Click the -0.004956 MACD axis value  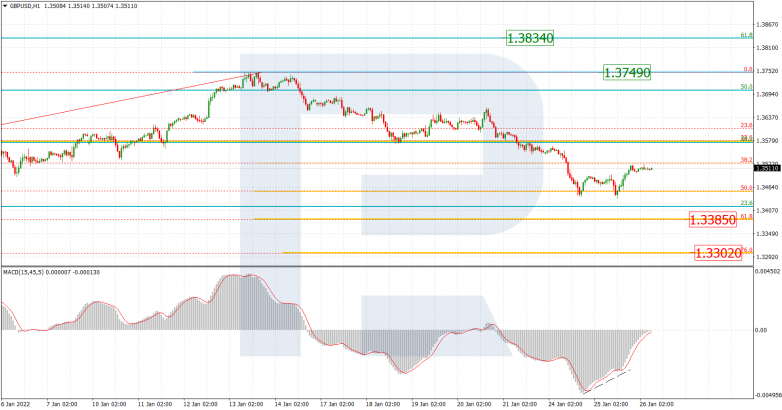coord(767,395)
